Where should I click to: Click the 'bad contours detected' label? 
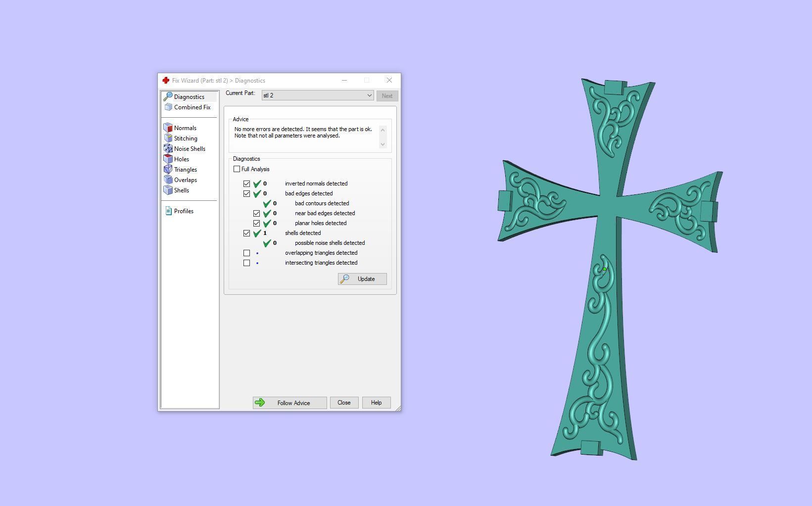322,203
